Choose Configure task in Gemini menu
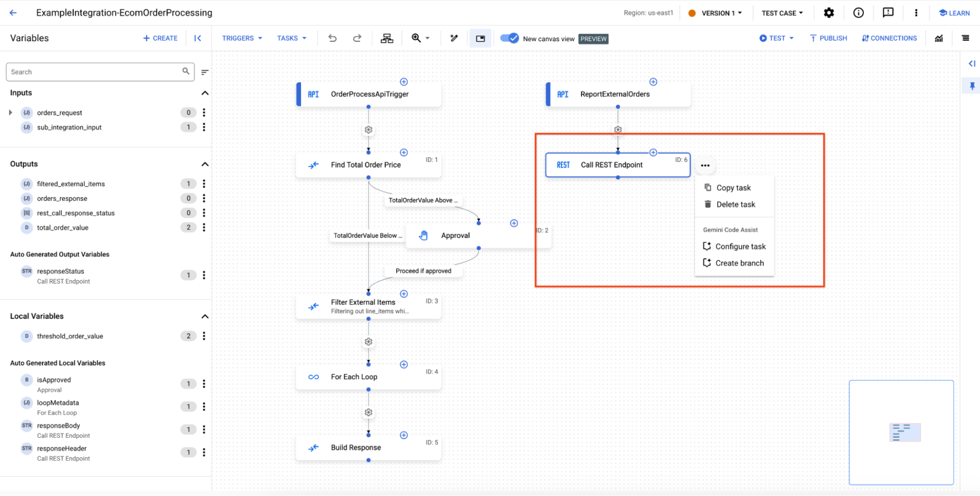980x496 pixels. (740, 247)
